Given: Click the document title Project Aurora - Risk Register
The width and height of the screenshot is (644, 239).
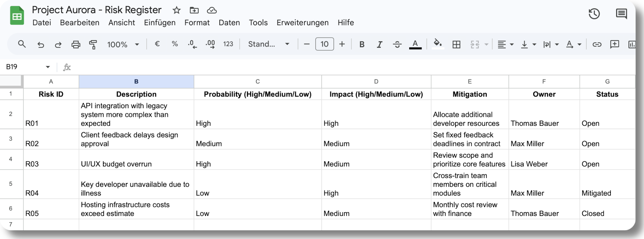Looking at the screenshot, I should [x=97, y=10].
